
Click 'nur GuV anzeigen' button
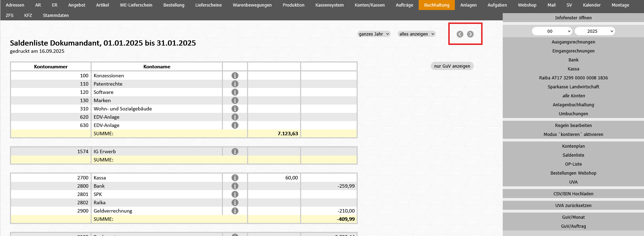452,66
